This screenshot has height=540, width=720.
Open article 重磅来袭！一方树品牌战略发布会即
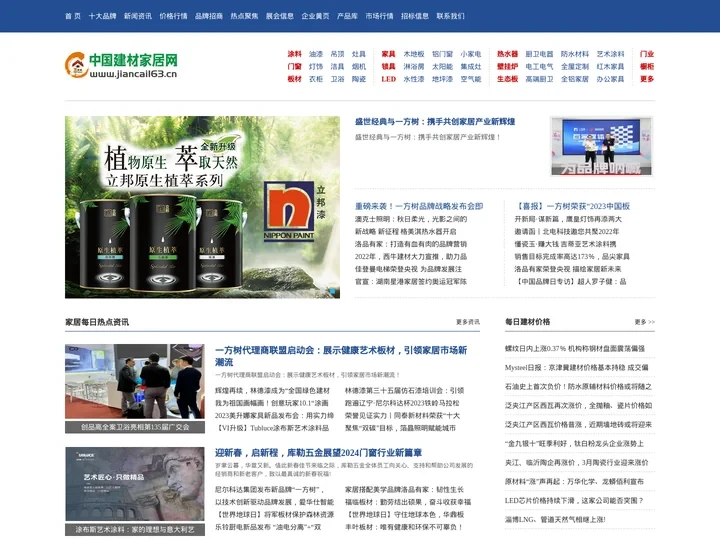tap(419, 206)
